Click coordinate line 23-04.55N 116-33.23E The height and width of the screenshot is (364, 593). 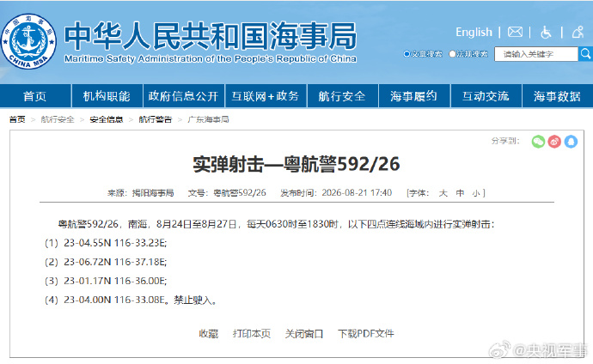[x=115, y=243]
